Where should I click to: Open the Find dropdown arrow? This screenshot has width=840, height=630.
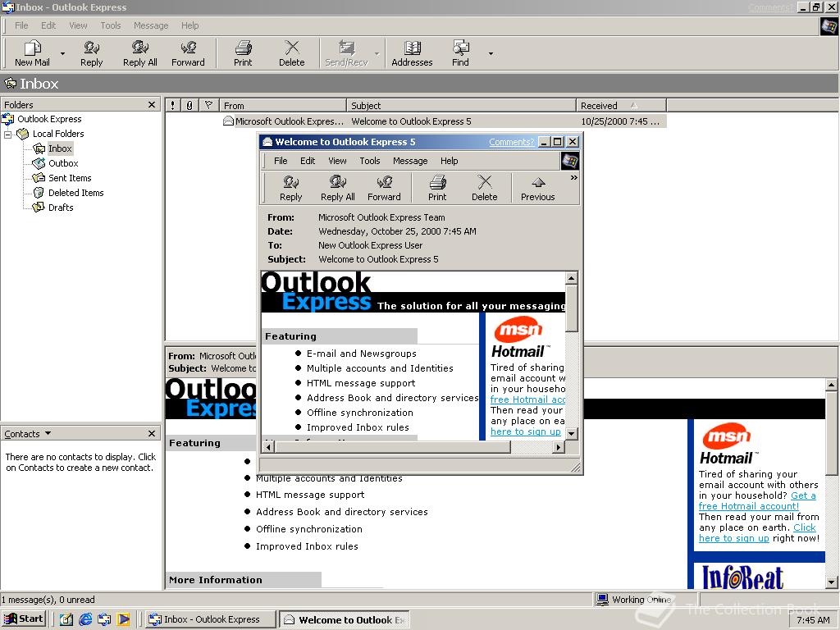coord(491,53)
